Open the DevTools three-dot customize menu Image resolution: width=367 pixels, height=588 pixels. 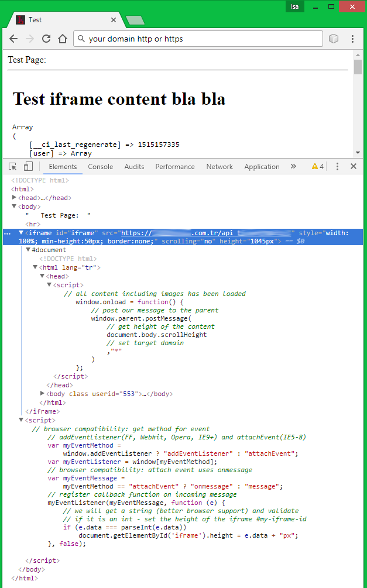(337, 167)
